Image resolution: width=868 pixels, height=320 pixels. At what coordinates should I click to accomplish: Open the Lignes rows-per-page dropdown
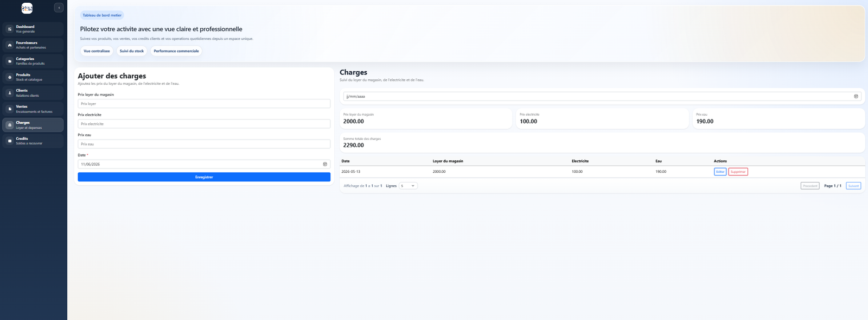tap(408, 186)
